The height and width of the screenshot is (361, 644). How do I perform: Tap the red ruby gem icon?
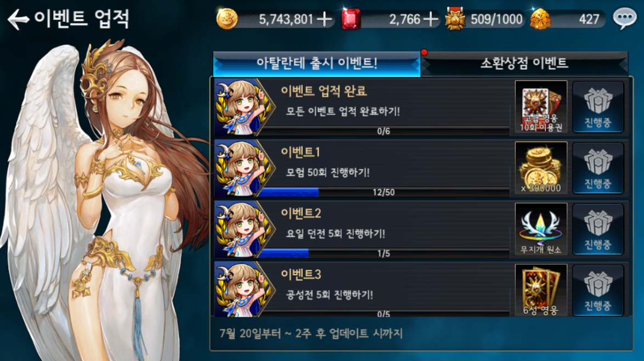coord(351,19)
